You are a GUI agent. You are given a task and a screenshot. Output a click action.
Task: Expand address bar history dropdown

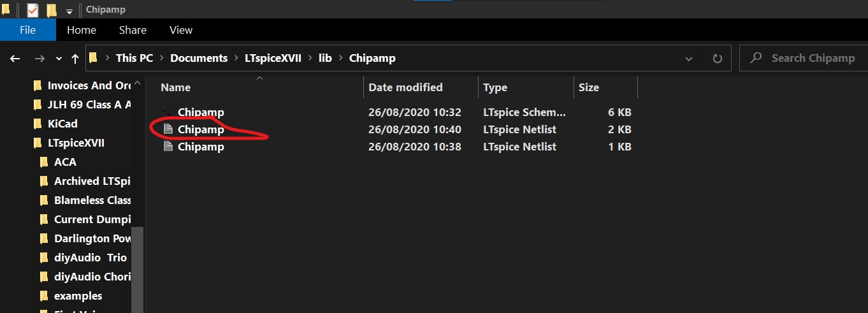pyautogui.click(x=689, y=58)
